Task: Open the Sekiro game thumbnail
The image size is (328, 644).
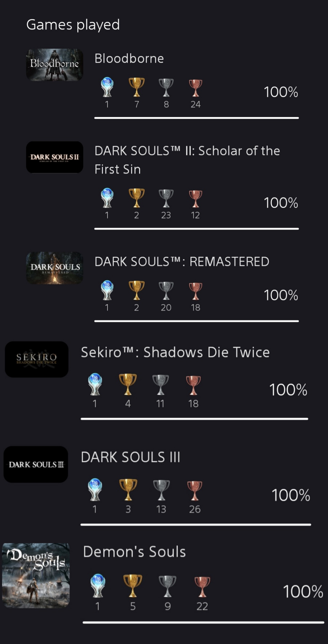Action: 36,359
